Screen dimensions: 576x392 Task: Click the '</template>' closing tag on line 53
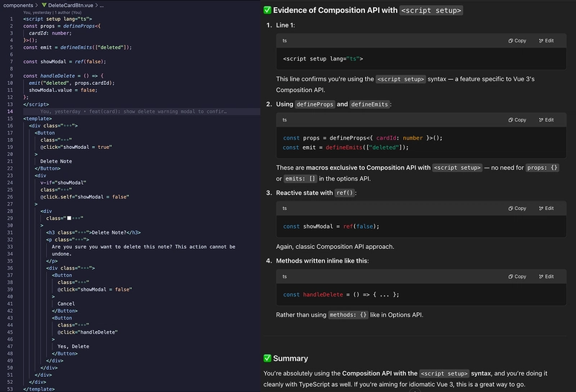(39, 389)
